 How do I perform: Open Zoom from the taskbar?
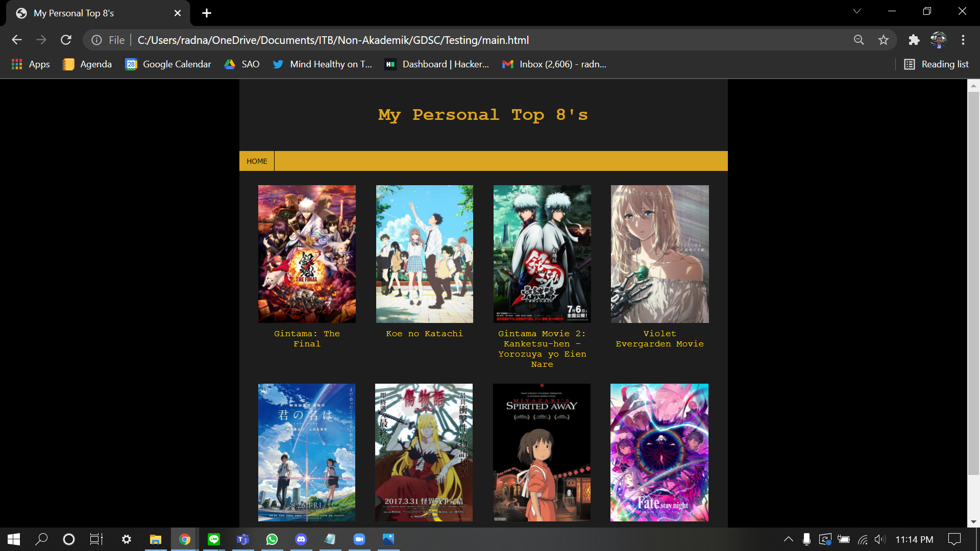coord(359,539)
